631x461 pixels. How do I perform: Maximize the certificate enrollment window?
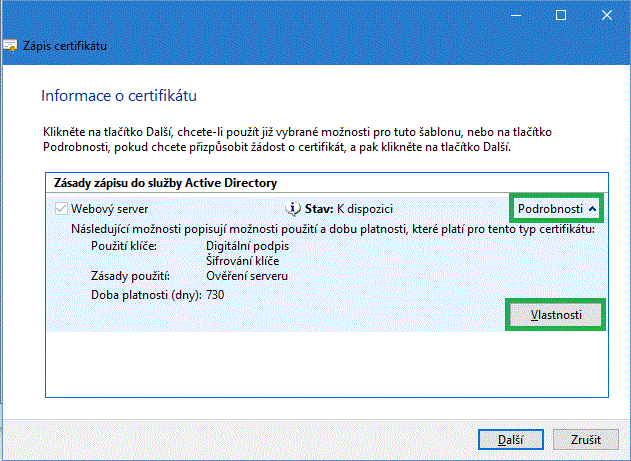pos(561,15)
